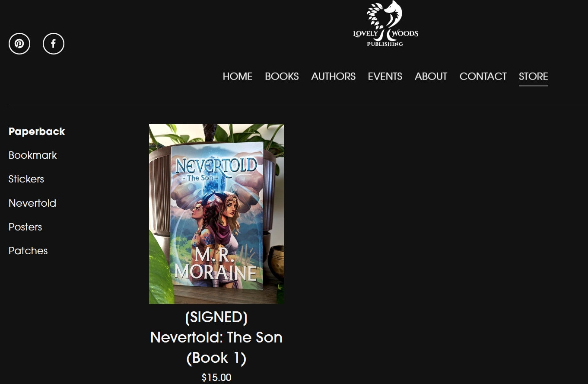Viewport: 588px width, 384px height.
Task: Visit the ABOUT page
Action: click(431, 77)
